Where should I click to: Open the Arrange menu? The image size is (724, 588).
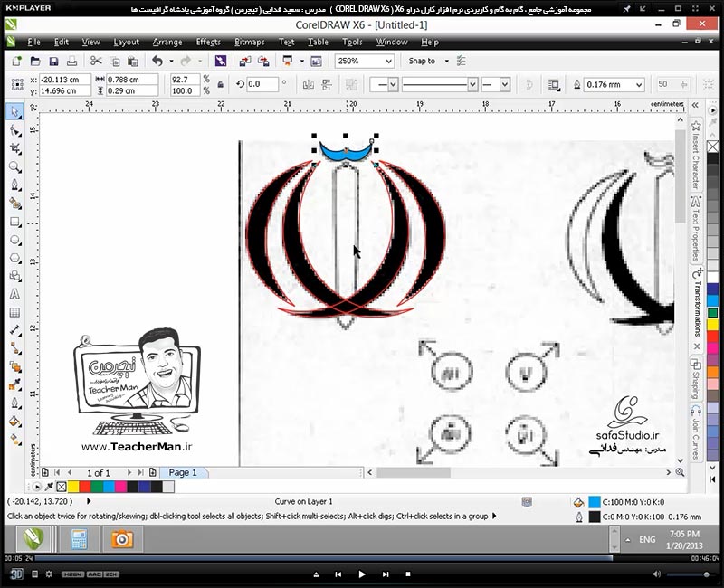click(x=167, y=42)
